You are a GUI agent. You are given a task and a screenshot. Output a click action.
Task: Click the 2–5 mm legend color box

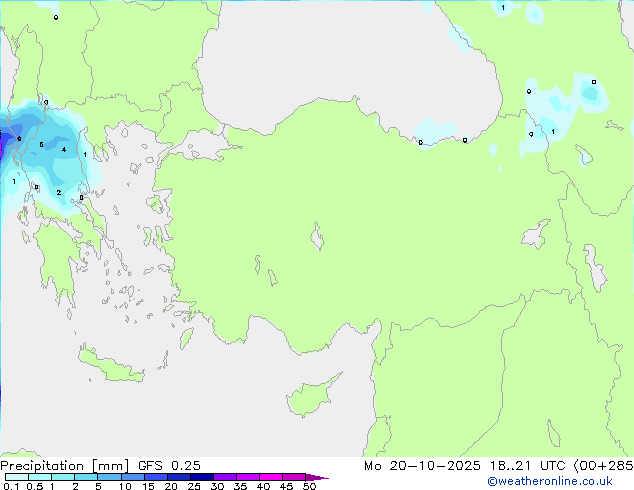click(x=86, y=477)
